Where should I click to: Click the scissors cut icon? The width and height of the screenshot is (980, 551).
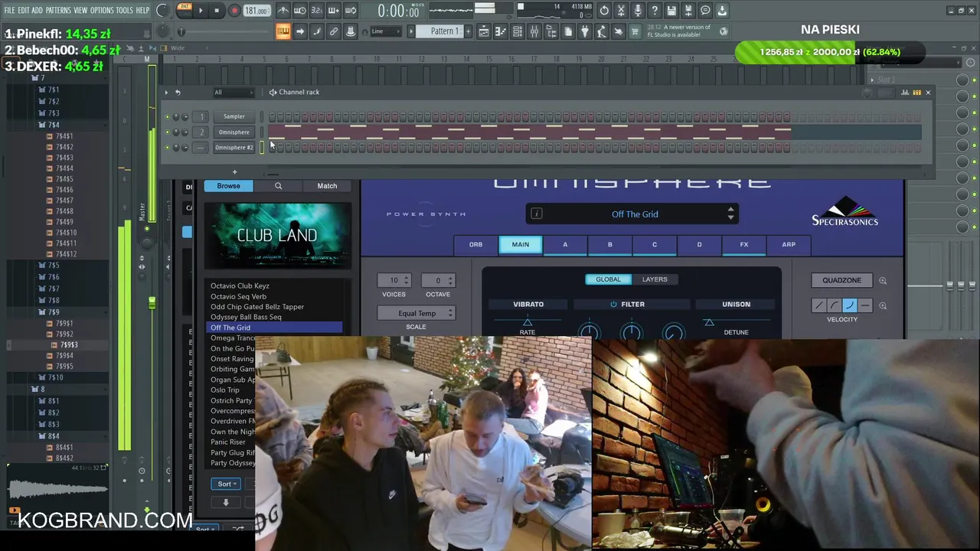[x=621, y=11]
